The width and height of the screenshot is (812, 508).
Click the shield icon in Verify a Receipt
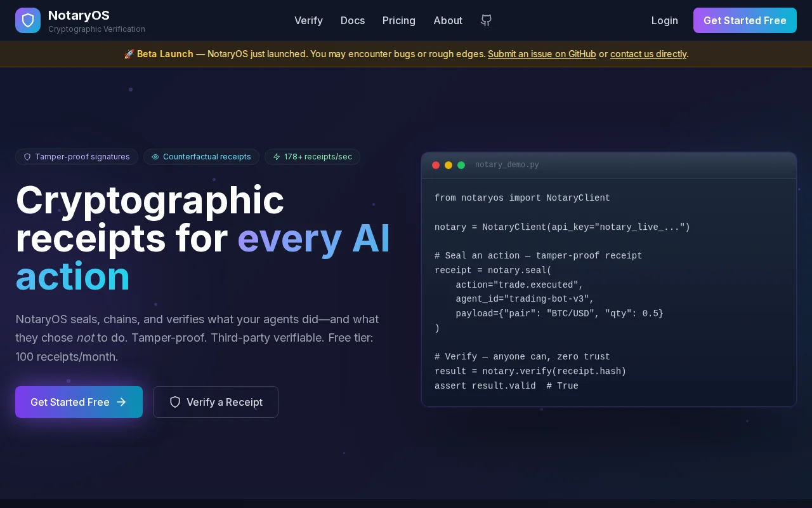tap(175, 402)
